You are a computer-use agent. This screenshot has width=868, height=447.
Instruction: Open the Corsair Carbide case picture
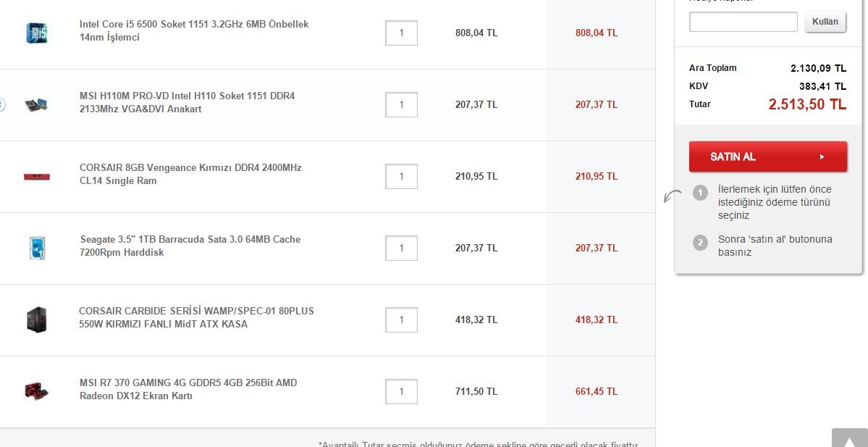click(36, 319)
